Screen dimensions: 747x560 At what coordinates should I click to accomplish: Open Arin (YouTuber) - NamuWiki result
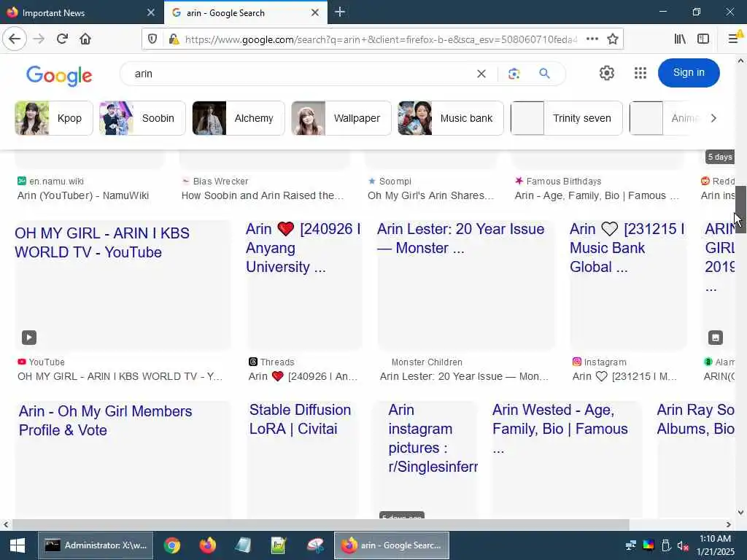coord(83,195)
